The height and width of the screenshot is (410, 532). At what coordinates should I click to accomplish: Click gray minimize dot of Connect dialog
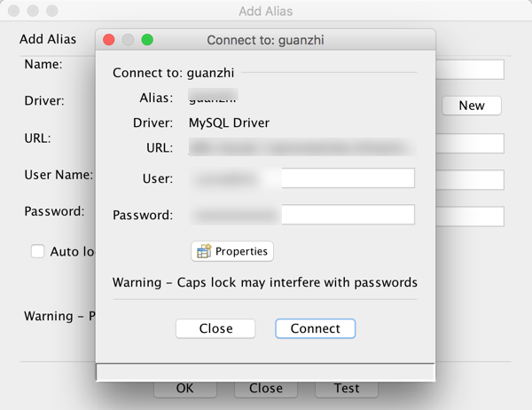click(129, 40)
